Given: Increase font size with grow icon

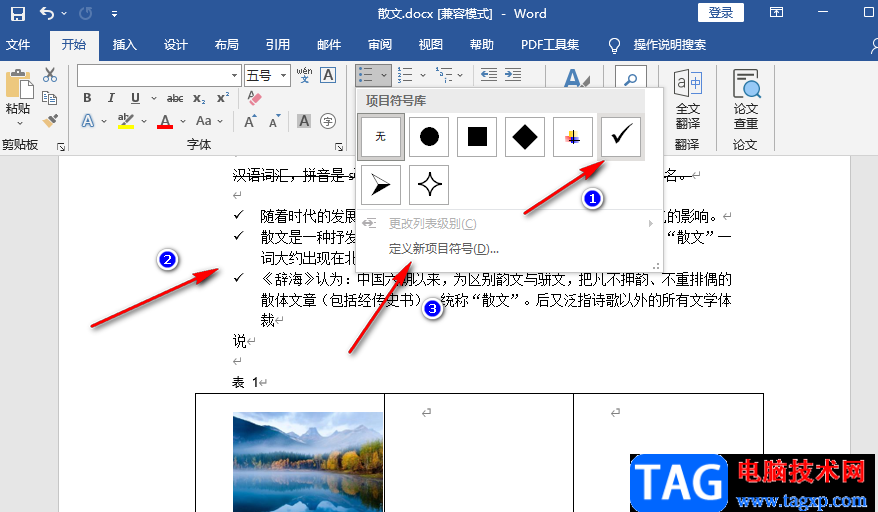Looking at the screenshot, I should pos(250,121).
